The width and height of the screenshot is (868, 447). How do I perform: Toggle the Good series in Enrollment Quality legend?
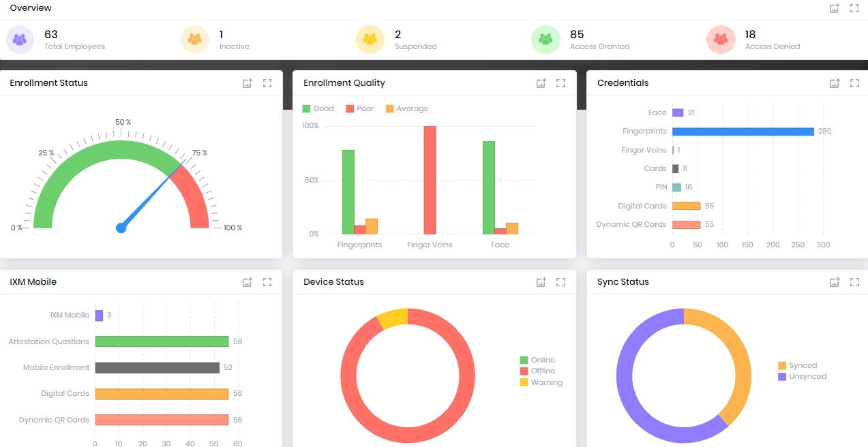(318, 108)
